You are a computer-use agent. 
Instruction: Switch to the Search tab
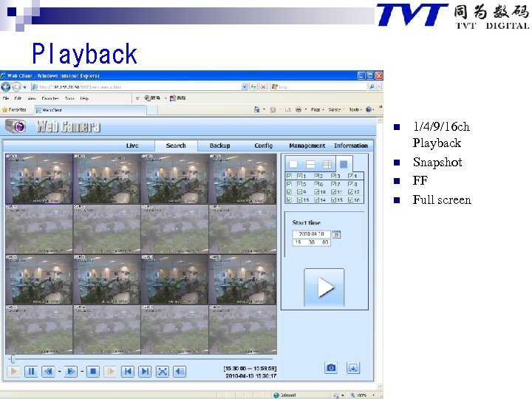[x=176, y=146]
